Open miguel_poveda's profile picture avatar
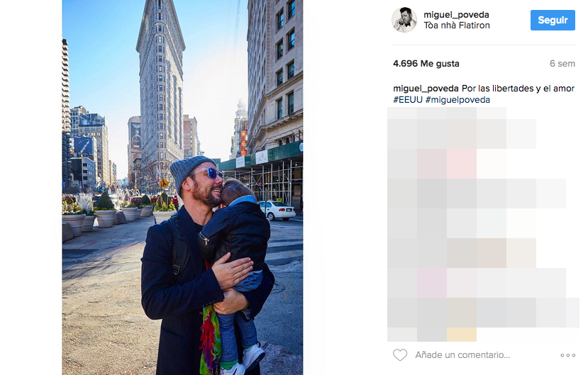Viewport: 588px width, 375px height. (404, 20)
